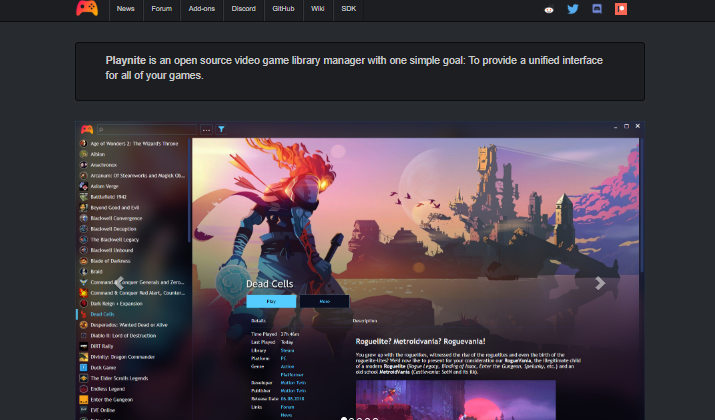Open the News nav item
The height and width of the screenshot is (420, 715).
coord(125,9)
